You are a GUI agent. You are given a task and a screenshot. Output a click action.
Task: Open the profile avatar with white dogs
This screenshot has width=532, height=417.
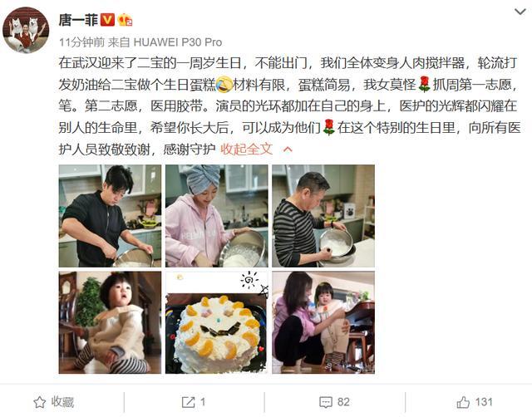tap(26, 30)
